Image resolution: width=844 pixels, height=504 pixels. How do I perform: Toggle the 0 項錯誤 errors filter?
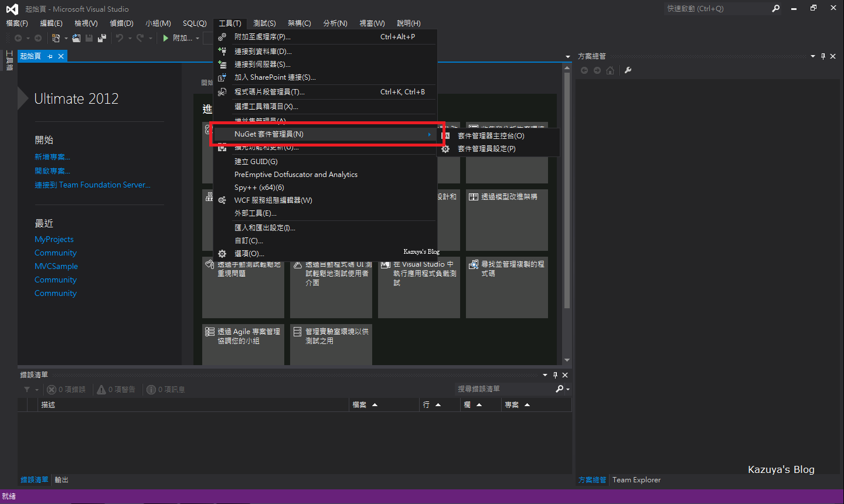pyautogui.click(x=66, y=390)
